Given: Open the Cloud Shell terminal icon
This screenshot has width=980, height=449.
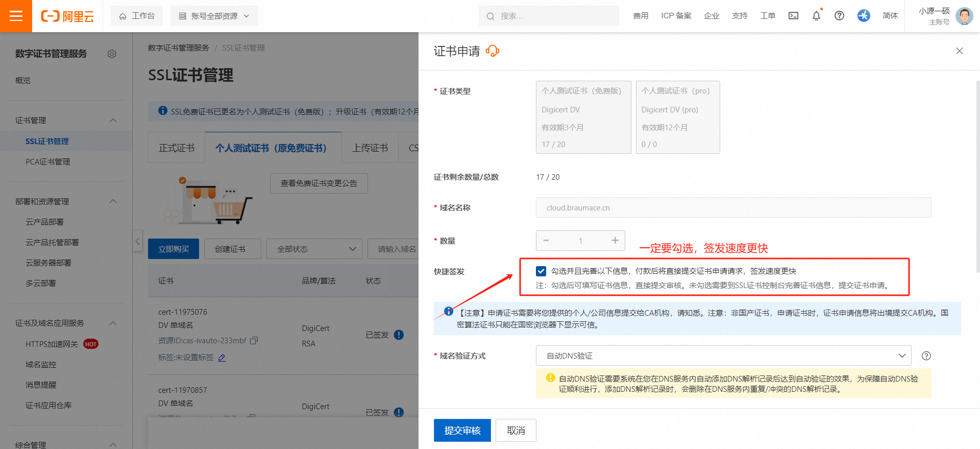Looking at the screenshot, I should 793,16.
